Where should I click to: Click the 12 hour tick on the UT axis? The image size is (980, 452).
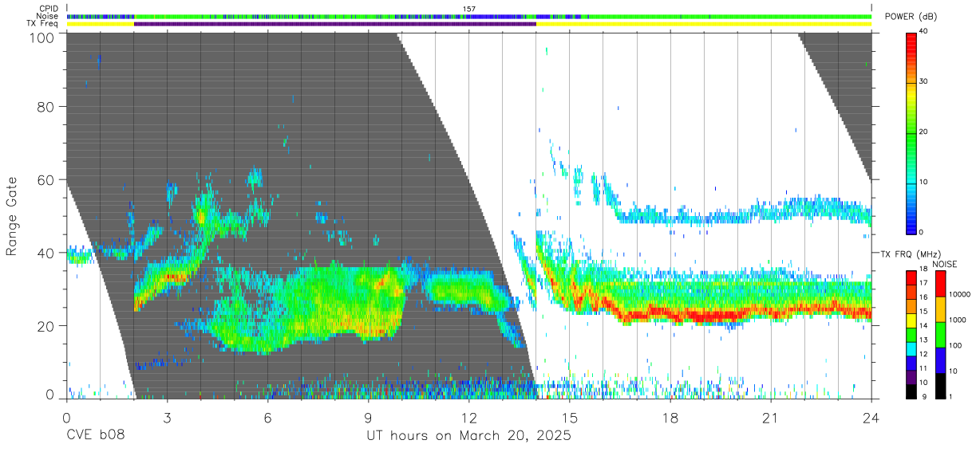pos(468,418)
